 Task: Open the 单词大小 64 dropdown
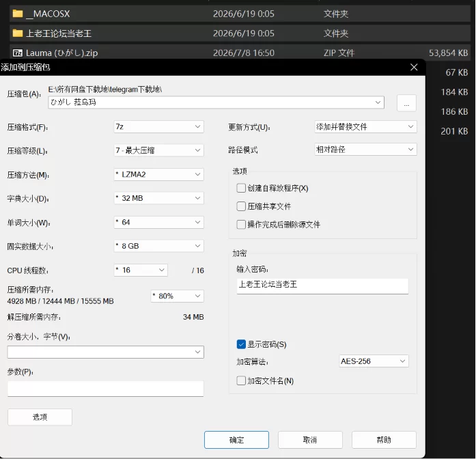pyautogui.click(x=158, y=222)
